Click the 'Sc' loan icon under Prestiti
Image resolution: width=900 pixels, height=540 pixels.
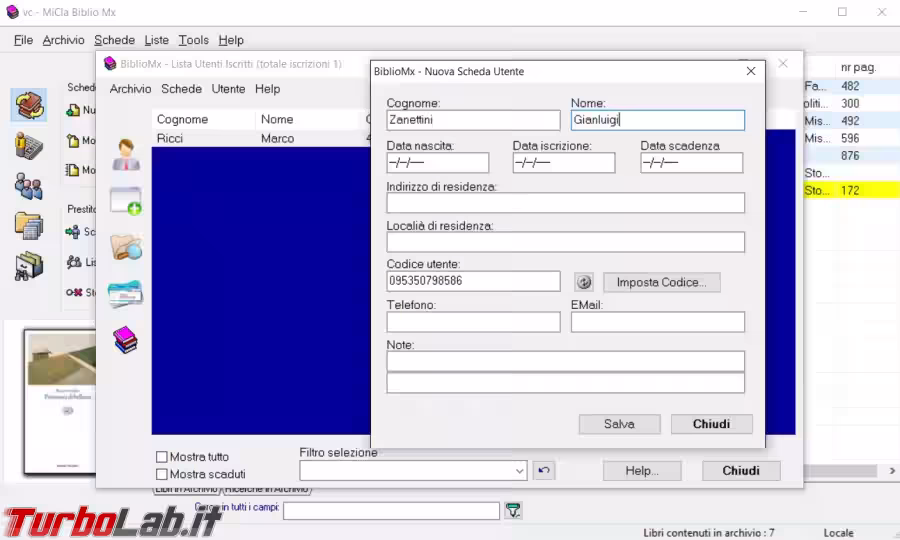click(73, 232)
